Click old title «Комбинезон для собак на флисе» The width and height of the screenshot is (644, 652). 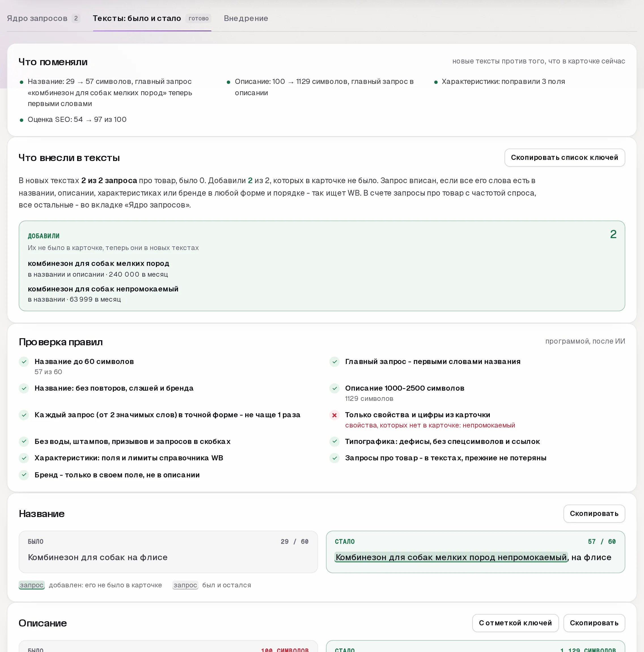click(98, 558)
